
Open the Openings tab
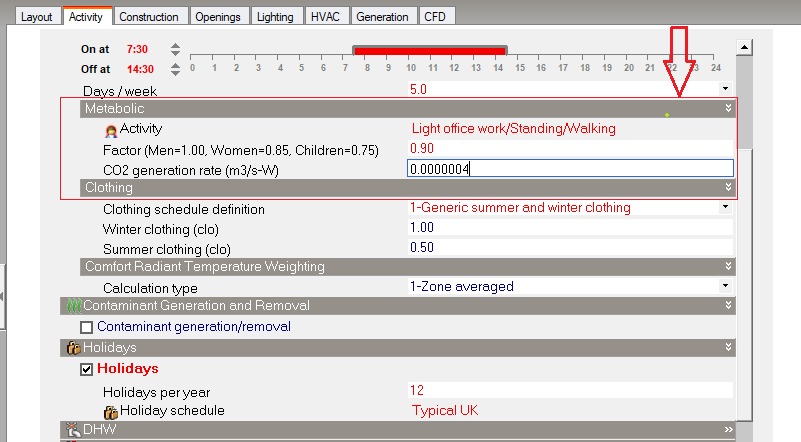(218, 16)
